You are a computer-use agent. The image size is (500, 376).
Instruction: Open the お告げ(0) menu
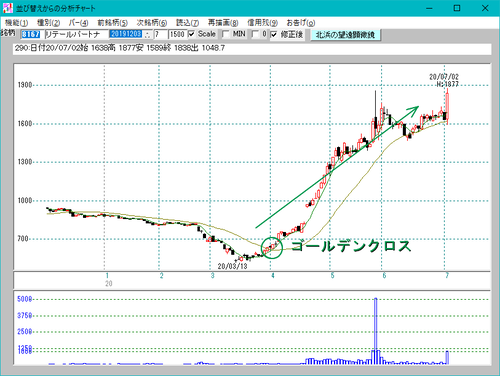[301, 23]
